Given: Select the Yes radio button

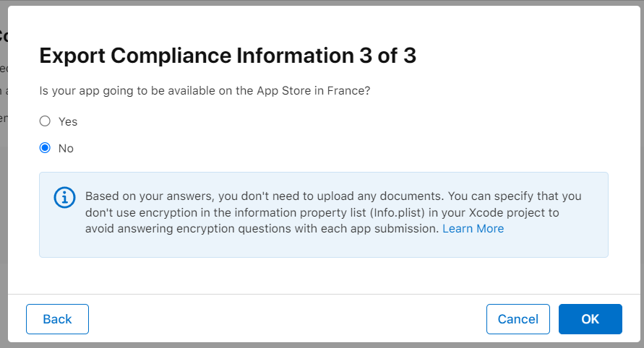Looking at the screenshot, I should coord(45,121).
